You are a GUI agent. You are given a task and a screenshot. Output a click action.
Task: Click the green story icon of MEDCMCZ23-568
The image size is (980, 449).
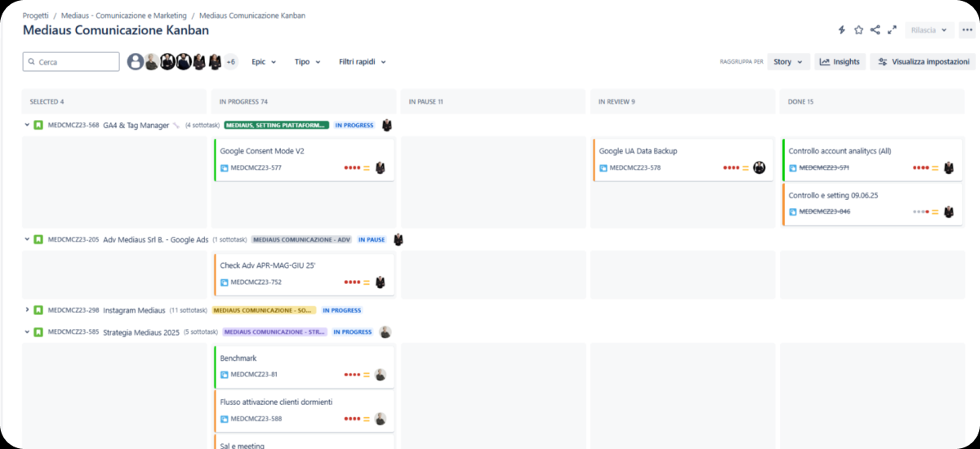coord(38,126)
